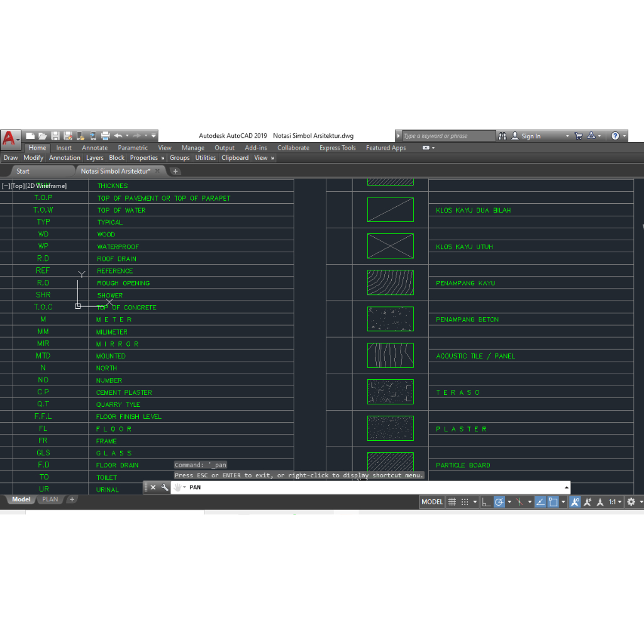Open the Autodesk App Store cart icon

tap(579, 136)
